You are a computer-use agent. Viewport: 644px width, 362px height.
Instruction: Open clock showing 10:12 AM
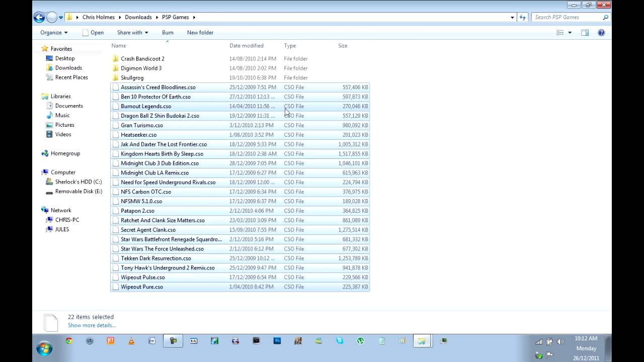click(586, 338)
